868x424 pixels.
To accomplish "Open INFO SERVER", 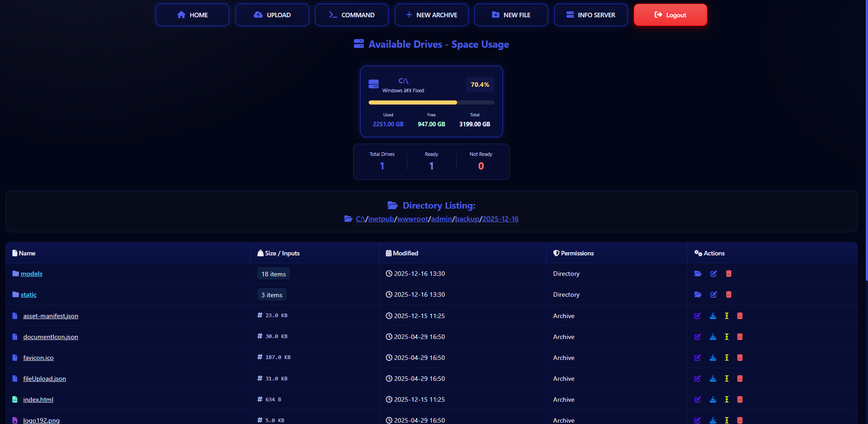I will coord(591,15).
